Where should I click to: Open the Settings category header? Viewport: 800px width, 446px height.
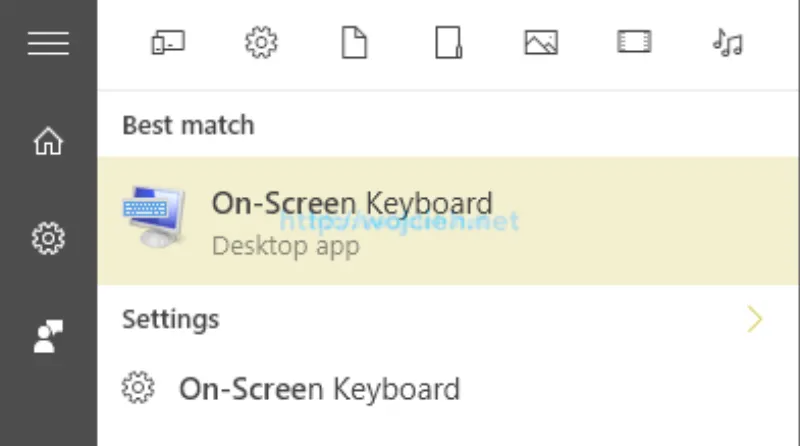coord(170,320)
